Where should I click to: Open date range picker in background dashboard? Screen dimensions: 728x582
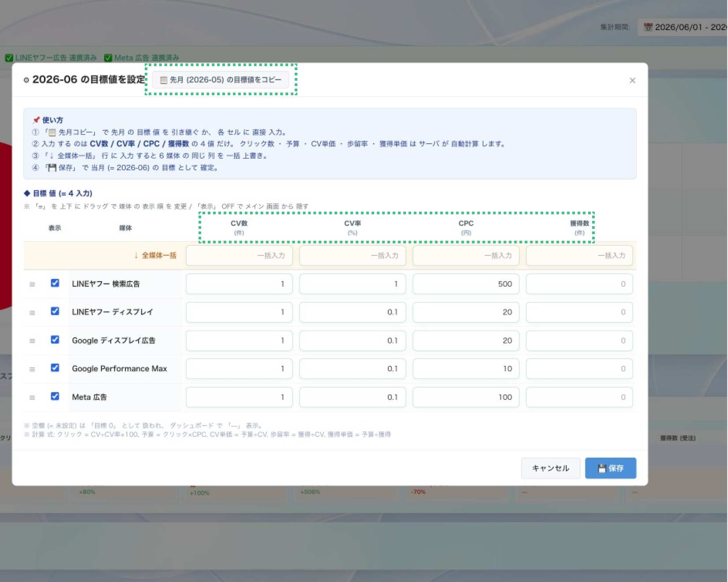pos(683,27)
